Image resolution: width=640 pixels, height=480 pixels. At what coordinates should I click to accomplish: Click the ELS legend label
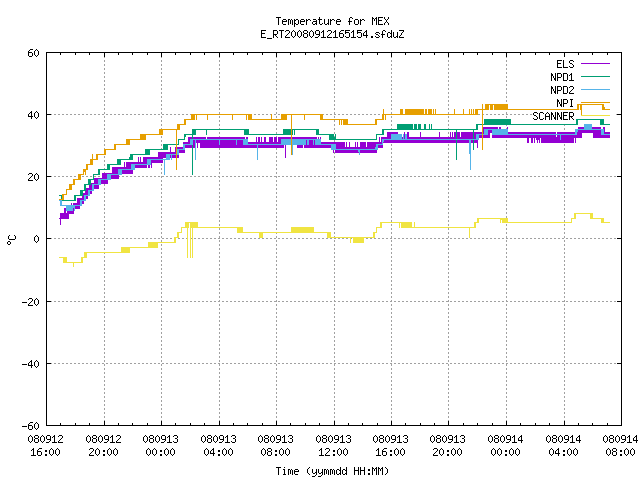pyautogui.click(x=565, y=64)
